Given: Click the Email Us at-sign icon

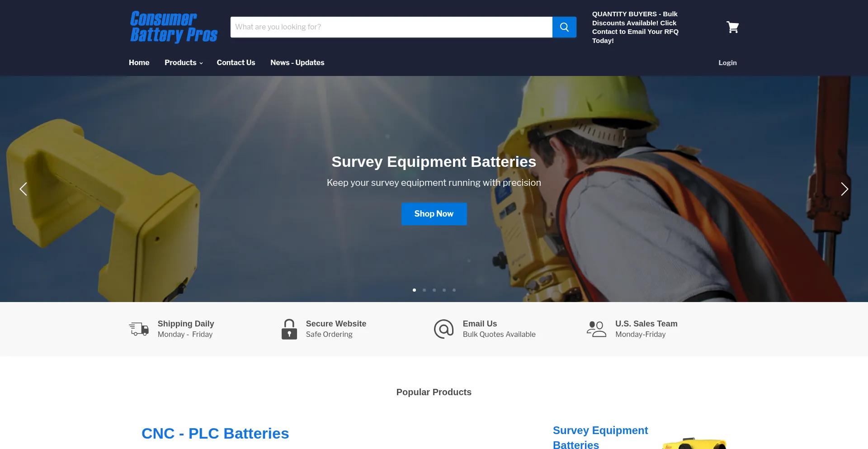Looking at the screenshot, I should pos(443,329).
